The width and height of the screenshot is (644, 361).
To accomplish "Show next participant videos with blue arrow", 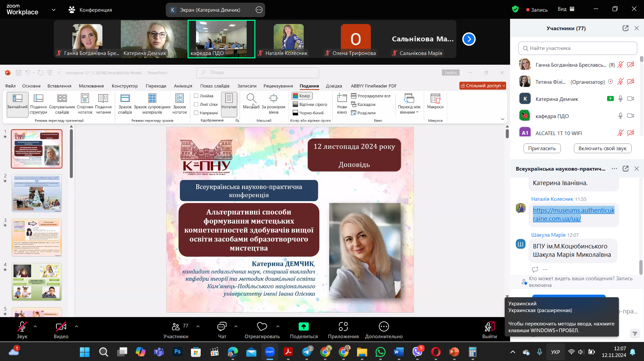I will click(469, 39).
